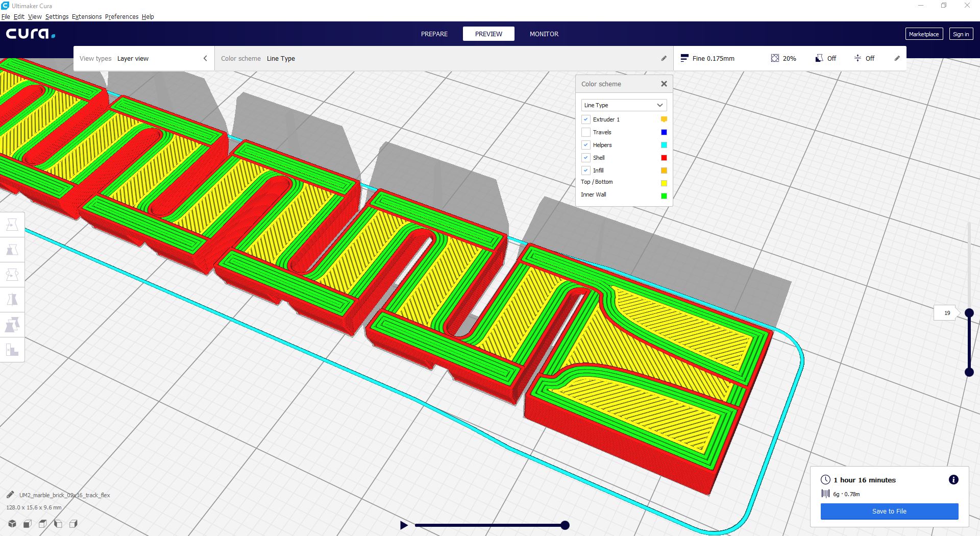Close the Color scheme panel
The width and height of the screenshot is (980, 536).
(x=664, y=84)
